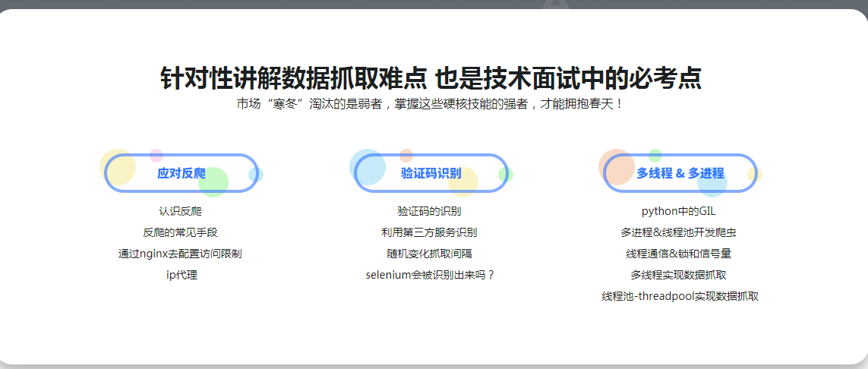Click 随机变化抓取间隔 entry

point(429,254)
